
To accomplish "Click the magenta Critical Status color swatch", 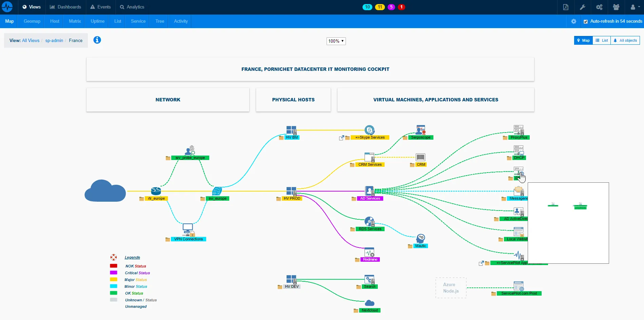I will click(x=113, y=273).
